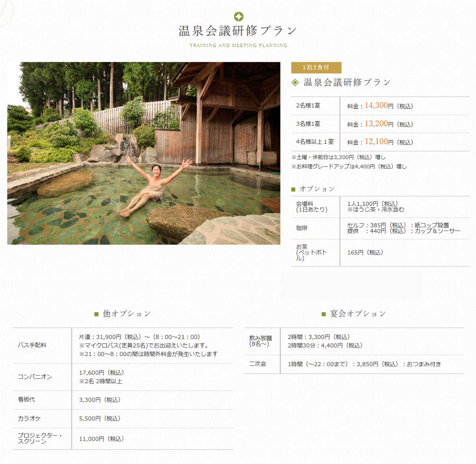Viewport: 476px width, 464px height.
Task: Click the green square bullet before 他オプション
Action: 96,314
